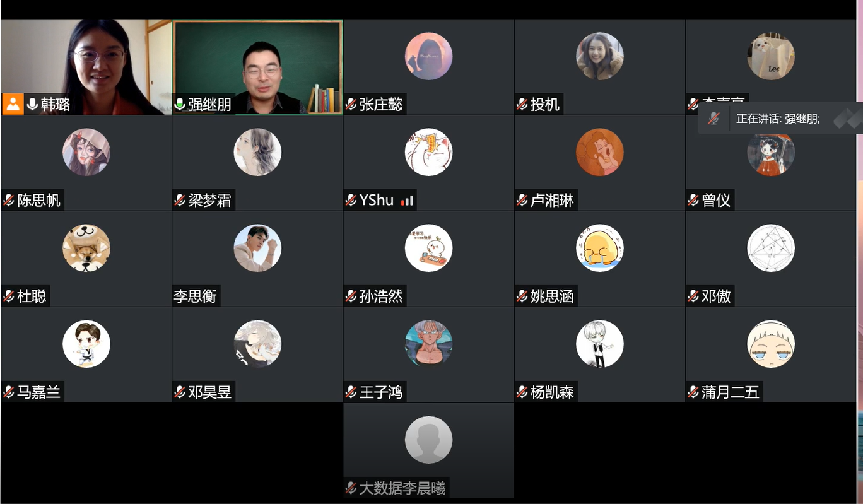The image size is (863, 504).
Task: Click the signal strength bars next to YShu
Action: pos(408,201)
